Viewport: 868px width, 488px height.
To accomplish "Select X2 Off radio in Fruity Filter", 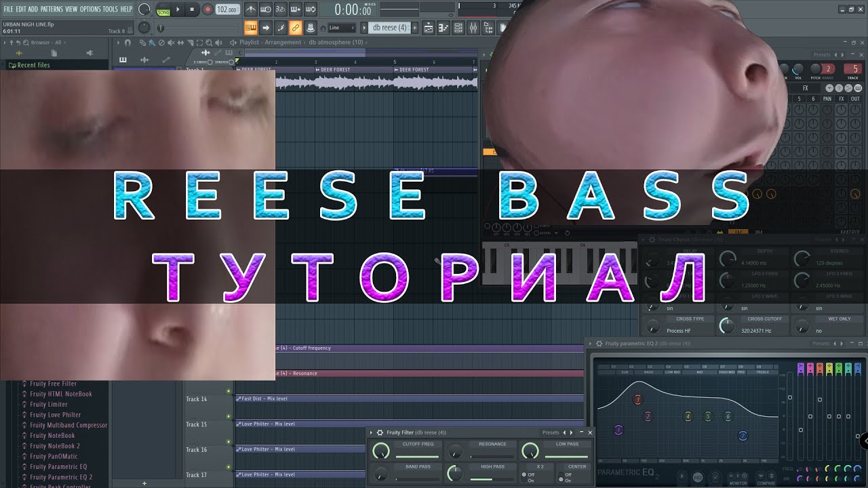I will (524, 474).
